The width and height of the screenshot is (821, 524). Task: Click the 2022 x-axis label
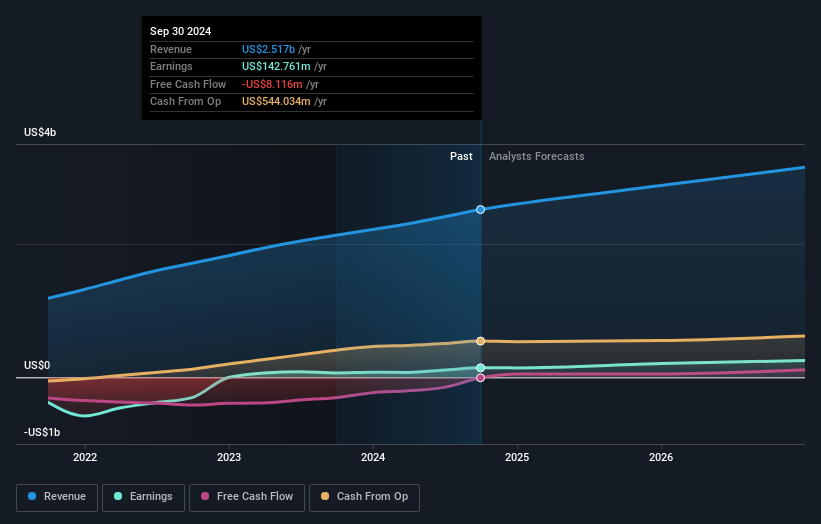tap(85, 458)
